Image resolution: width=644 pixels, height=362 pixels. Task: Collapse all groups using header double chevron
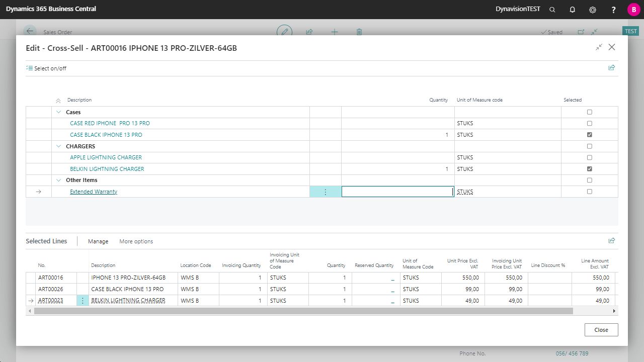(58, 101)
